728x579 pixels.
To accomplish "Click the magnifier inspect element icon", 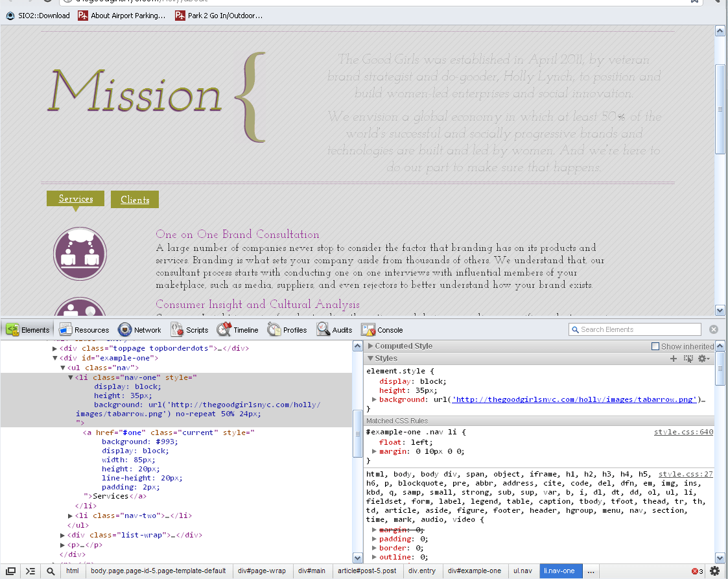I will click(x=51, y=571).
